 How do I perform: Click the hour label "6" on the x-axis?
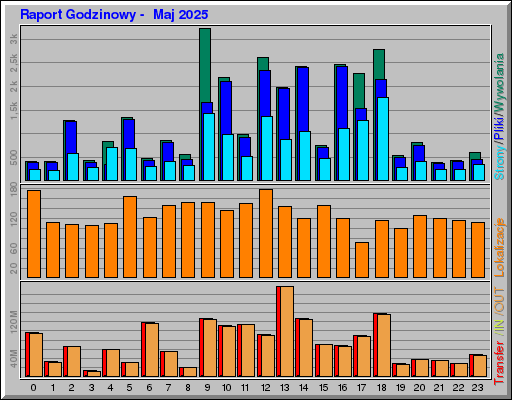[149, 388]
